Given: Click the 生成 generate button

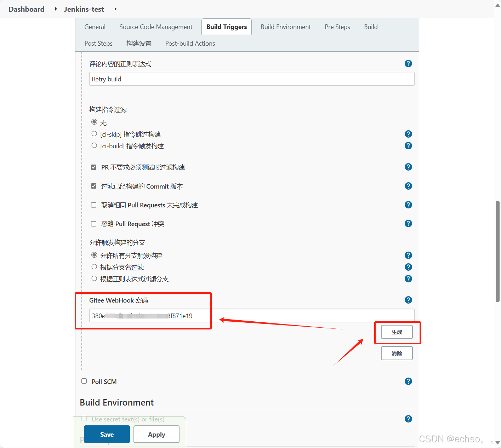Looking at the screenshot, I should (x=397, y=332).
